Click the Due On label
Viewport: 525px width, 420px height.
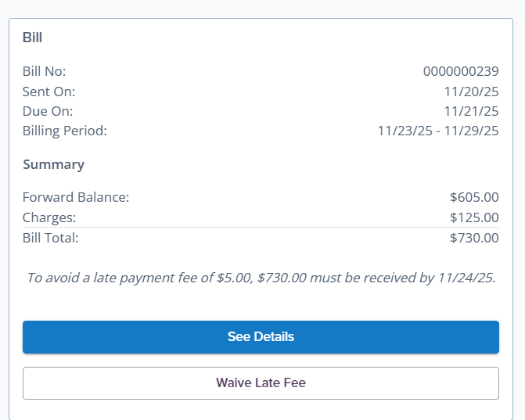(48, 111)
